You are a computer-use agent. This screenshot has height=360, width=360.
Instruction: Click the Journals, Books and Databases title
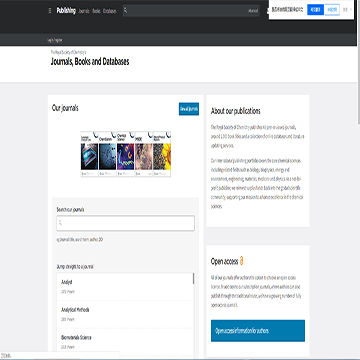[90, 62]
